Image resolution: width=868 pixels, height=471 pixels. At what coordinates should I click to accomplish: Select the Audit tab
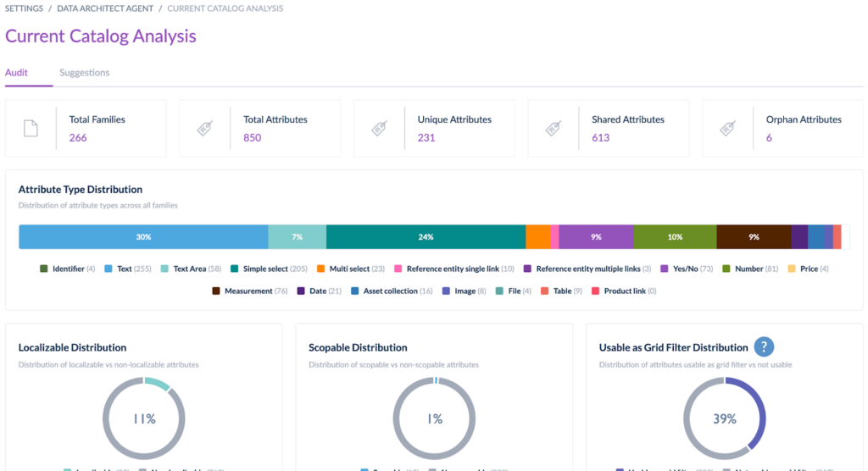click(16, 73)
